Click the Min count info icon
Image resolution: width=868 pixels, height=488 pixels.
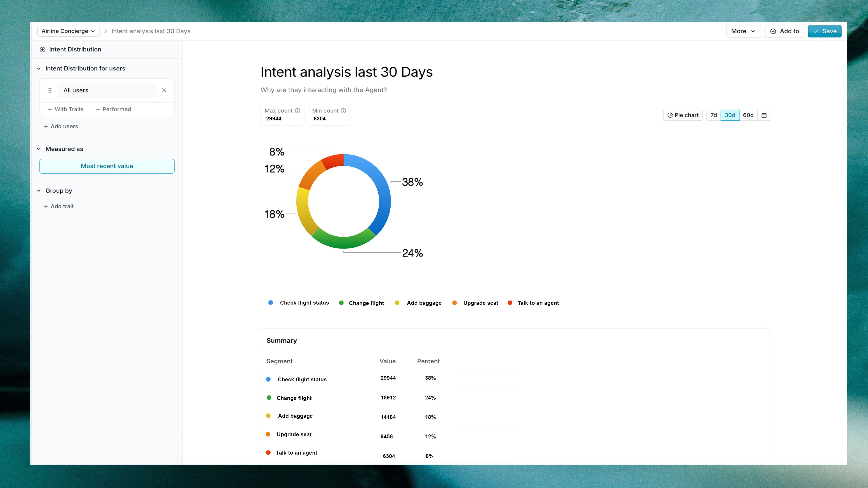343,111
